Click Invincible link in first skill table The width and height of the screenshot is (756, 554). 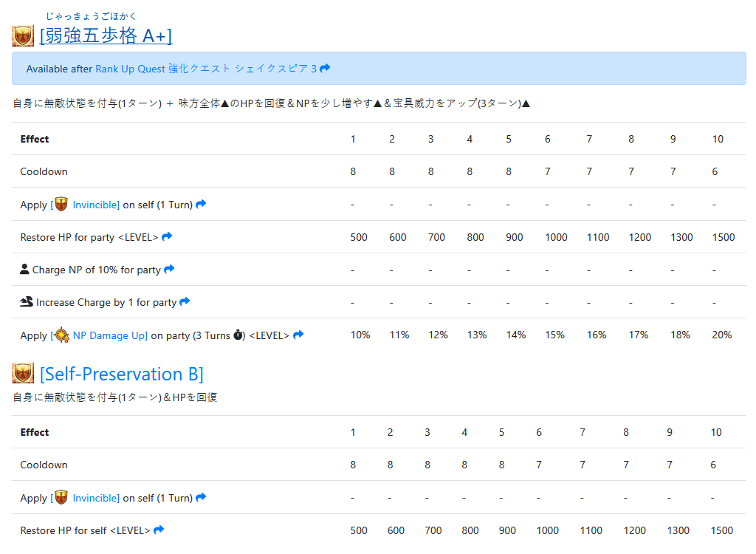coord(96,205)
